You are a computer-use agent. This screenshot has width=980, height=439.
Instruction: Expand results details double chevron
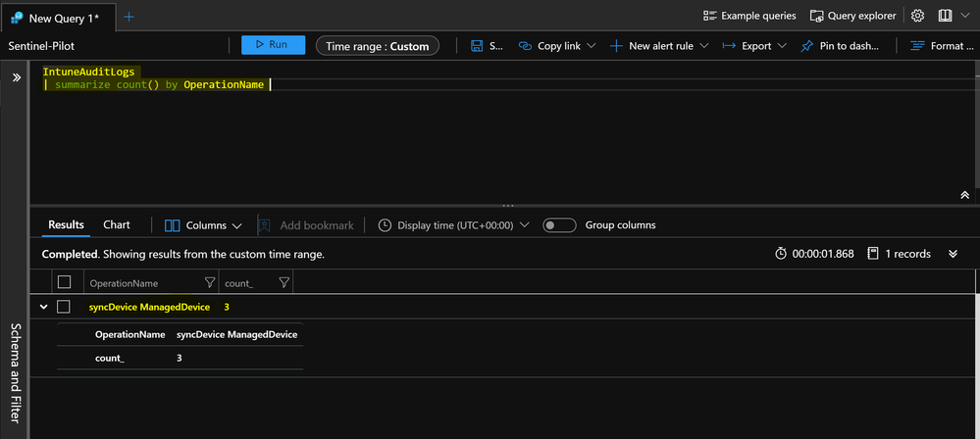tap(954, 254)
